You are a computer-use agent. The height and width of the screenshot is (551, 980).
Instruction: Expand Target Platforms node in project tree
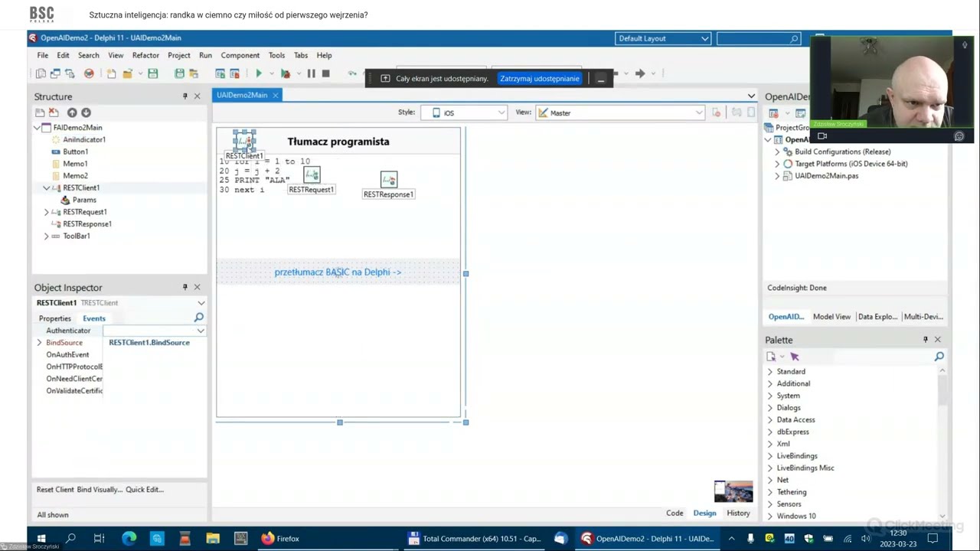point(778,164)
